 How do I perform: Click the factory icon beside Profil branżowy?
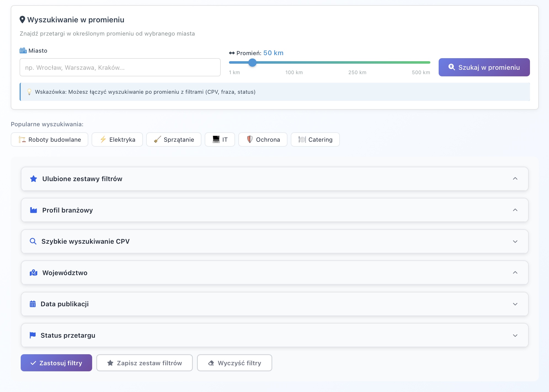click(x=33, y=210)
